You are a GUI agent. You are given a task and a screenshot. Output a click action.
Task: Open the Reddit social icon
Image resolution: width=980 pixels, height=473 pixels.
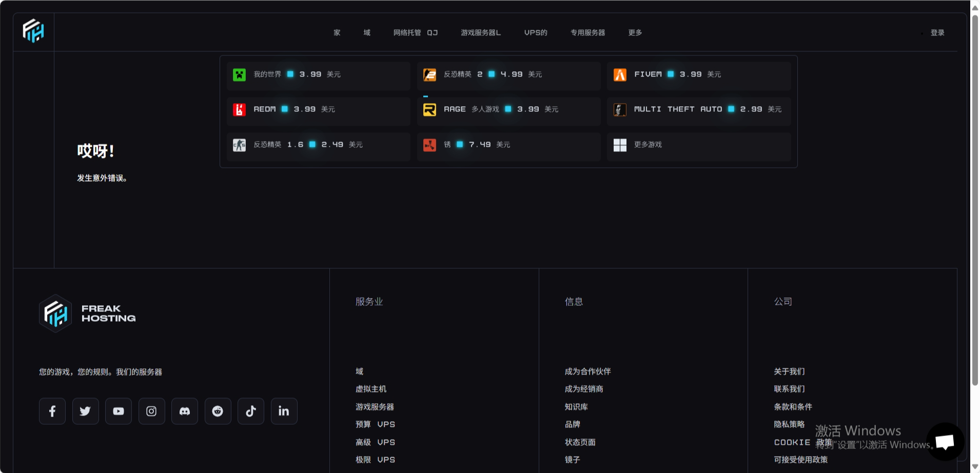coord(218,411)
